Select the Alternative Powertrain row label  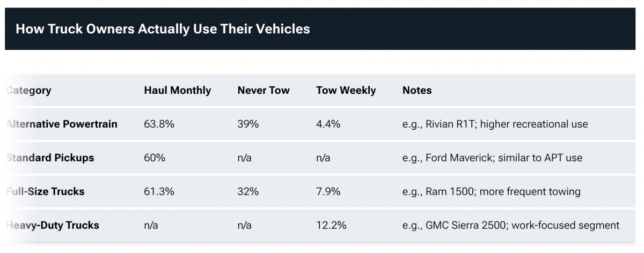point(62,124)
